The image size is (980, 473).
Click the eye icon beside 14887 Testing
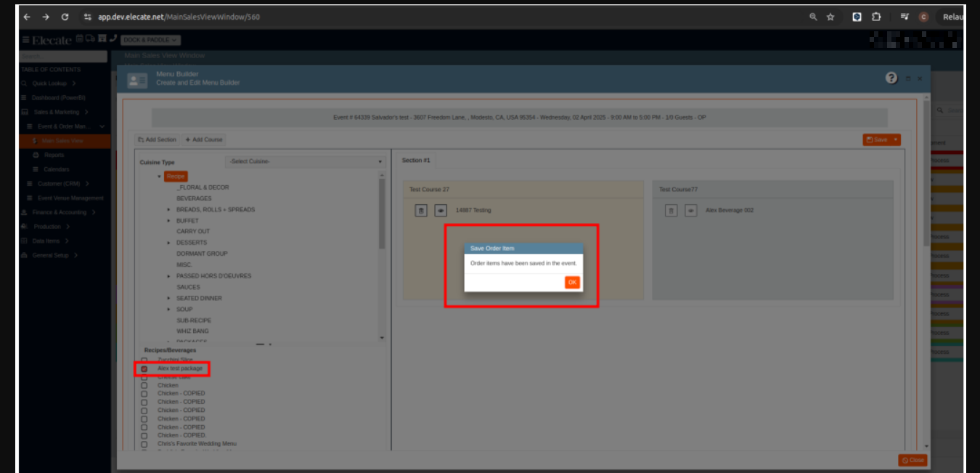[x=441, y=211]
